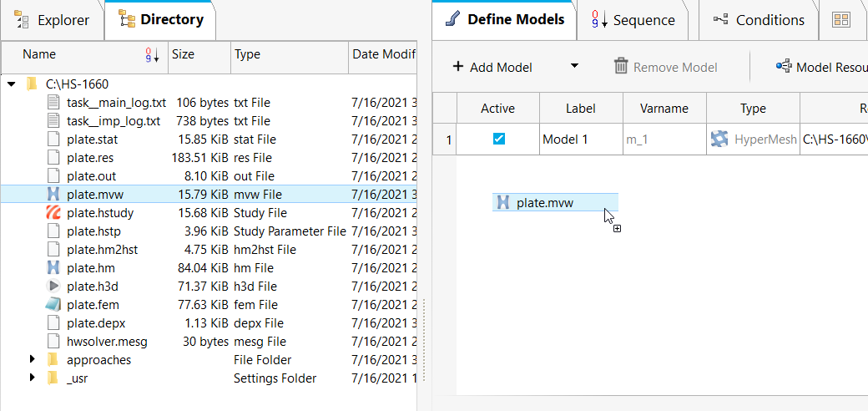
Task: Click the sort icon in Name column header
Action: [152, 55]
